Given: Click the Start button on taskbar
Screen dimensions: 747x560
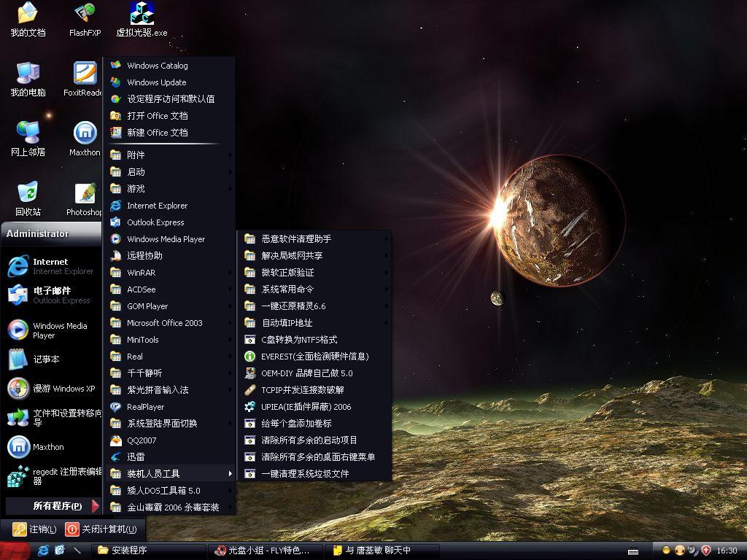Looking at the screenshot, I should 15,551.
